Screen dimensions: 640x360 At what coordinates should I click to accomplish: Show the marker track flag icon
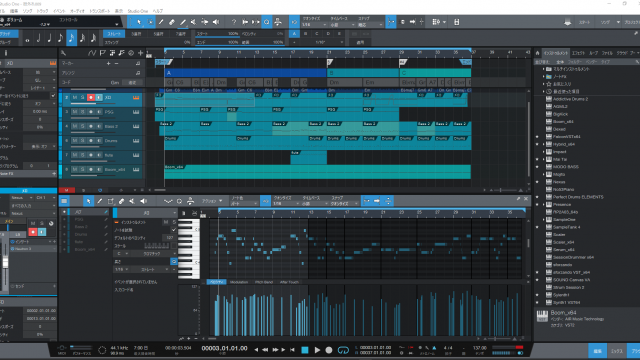click(102, 53)
